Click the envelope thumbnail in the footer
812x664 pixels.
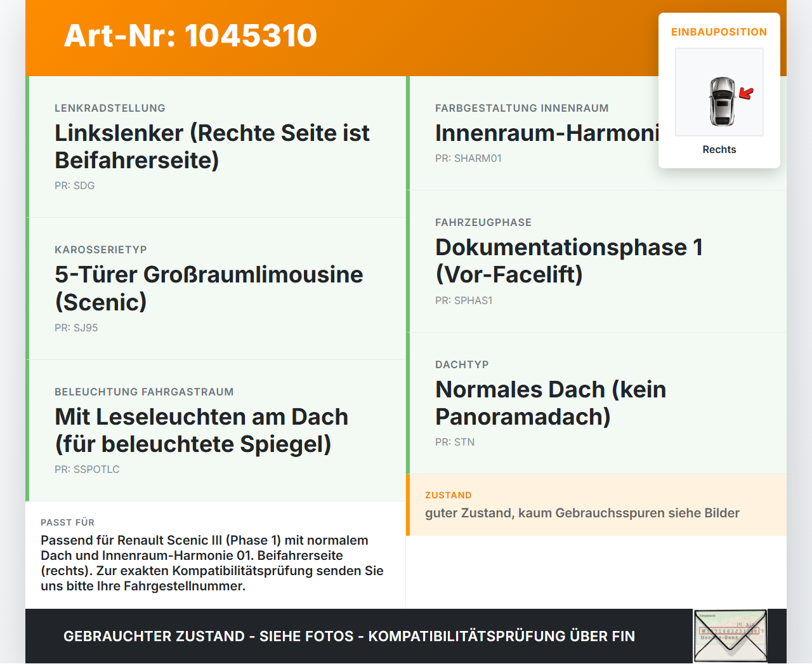(730, 636)
